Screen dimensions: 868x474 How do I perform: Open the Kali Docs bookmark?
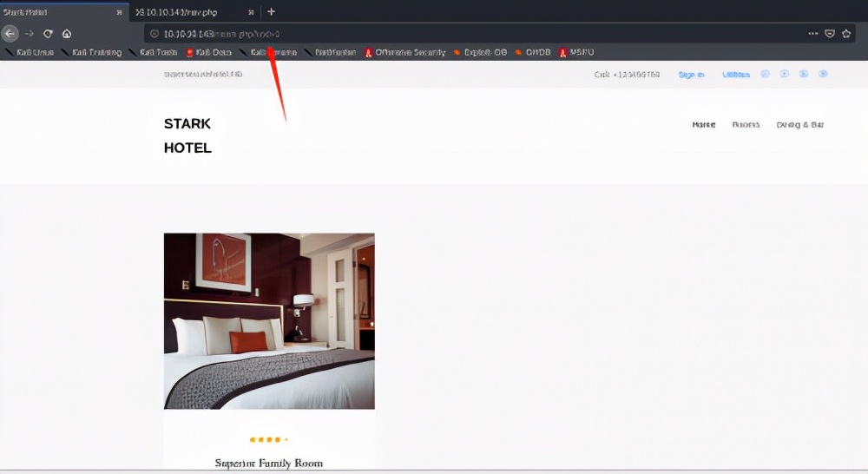tap(208, 52)
